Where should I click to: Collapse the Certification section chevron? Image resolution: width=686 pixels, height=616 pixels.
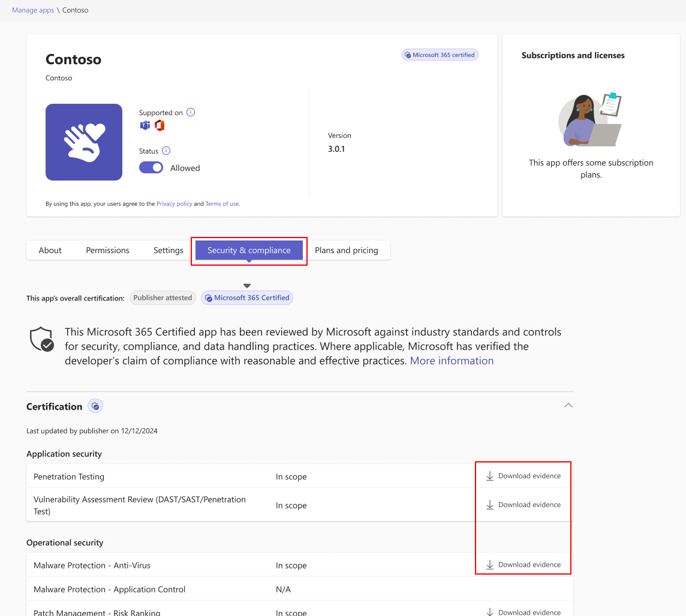coord(568,405)
